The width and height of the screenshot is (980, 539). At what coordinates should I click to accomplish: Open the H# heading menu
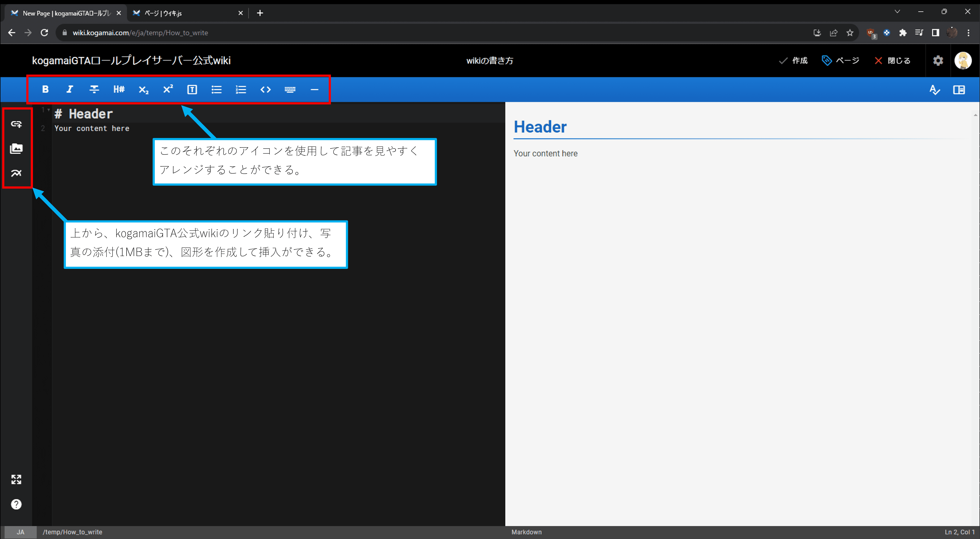119,89
